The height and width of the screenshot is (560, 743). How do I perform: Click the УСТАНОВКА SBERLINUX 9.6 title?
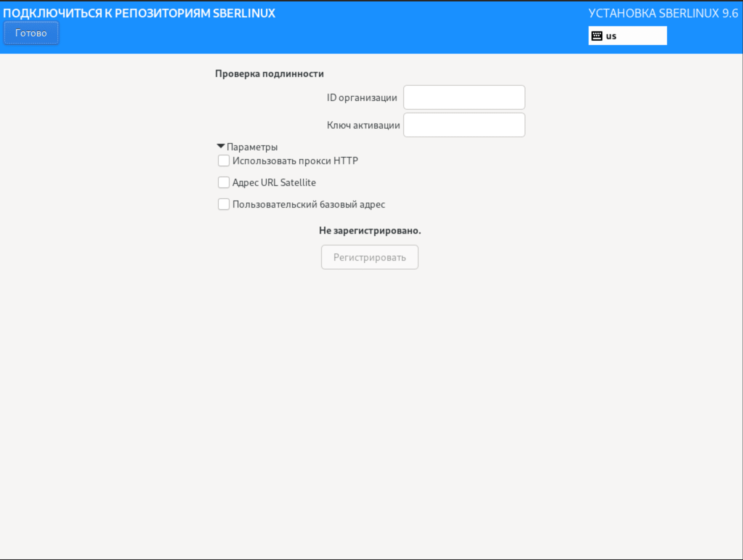click(663, 13)
